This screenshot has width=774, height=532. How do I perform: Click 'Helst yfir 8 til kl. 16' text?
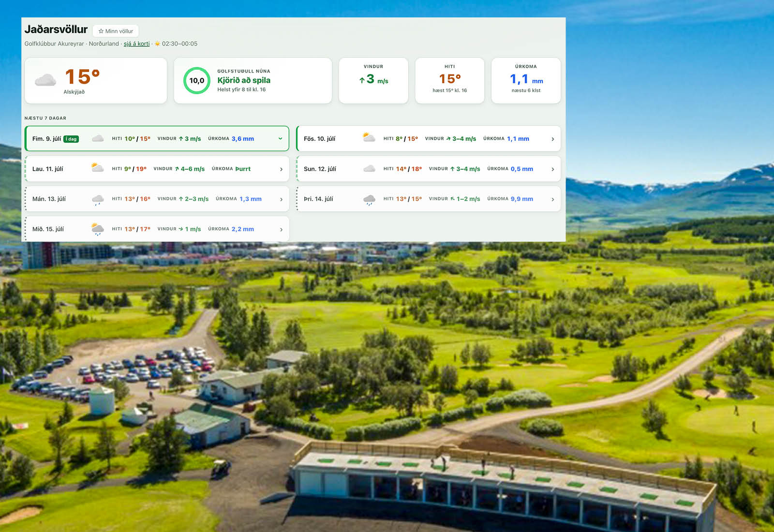point(241,89)
